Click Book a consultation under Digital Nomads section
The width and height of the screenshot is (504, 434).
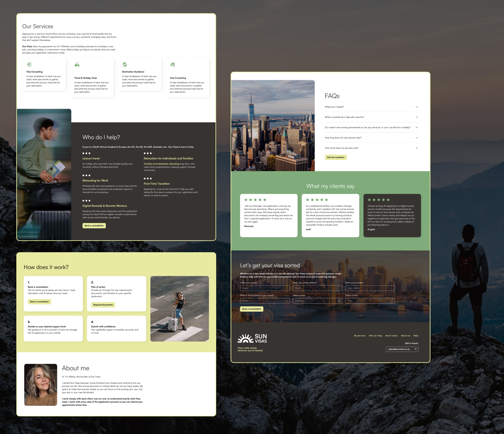(x=94, y=225)
